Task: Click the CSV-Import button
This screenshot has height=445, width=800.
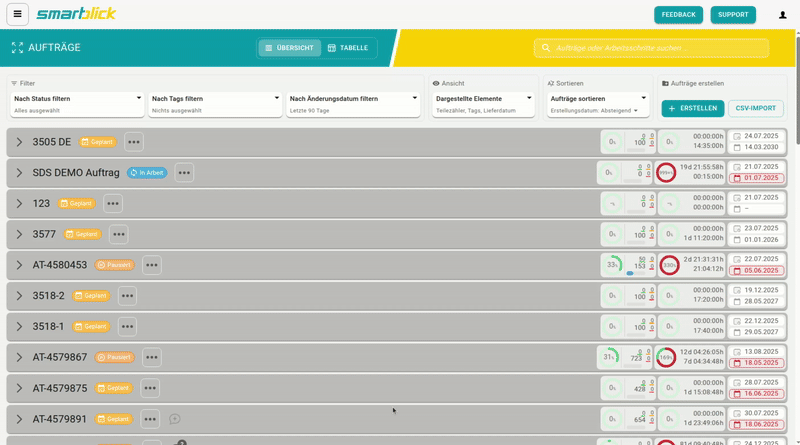Action: coord(756,108)
